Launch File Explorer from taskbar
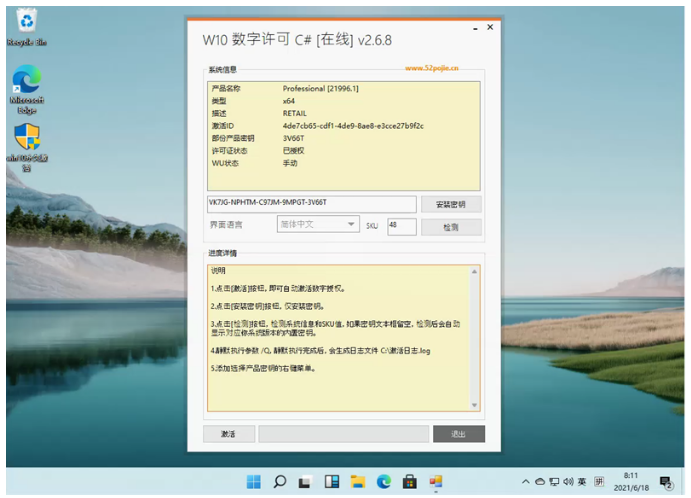Image resolution: width=691 pixels, height=498 pixels. tap(357, 482)
